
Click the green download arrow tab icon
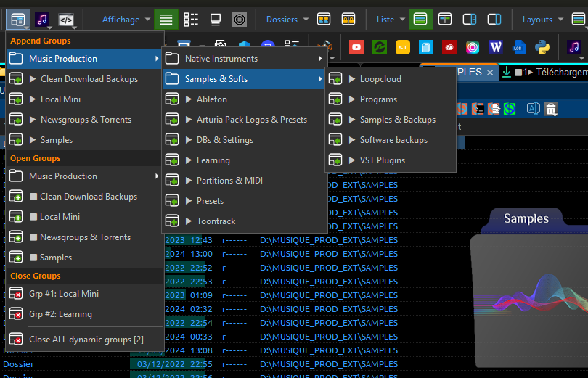(507, 72)
